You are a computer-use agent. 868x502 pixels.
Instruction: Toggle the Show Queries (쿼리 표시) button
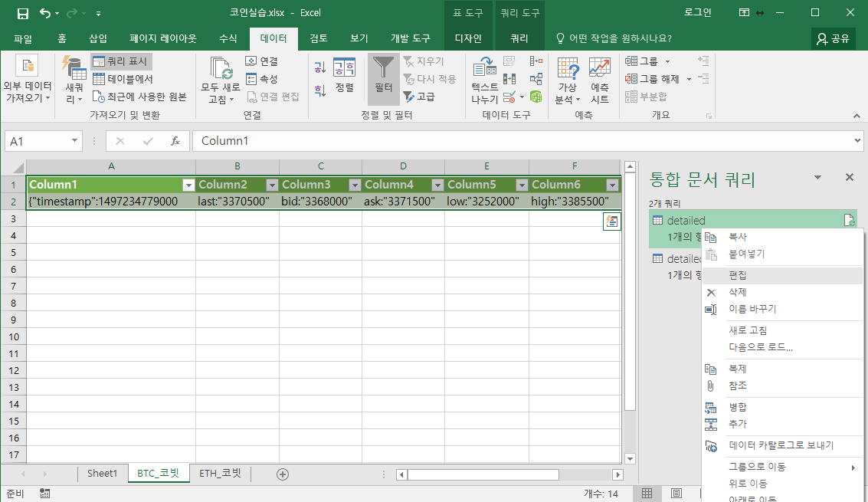121,61
